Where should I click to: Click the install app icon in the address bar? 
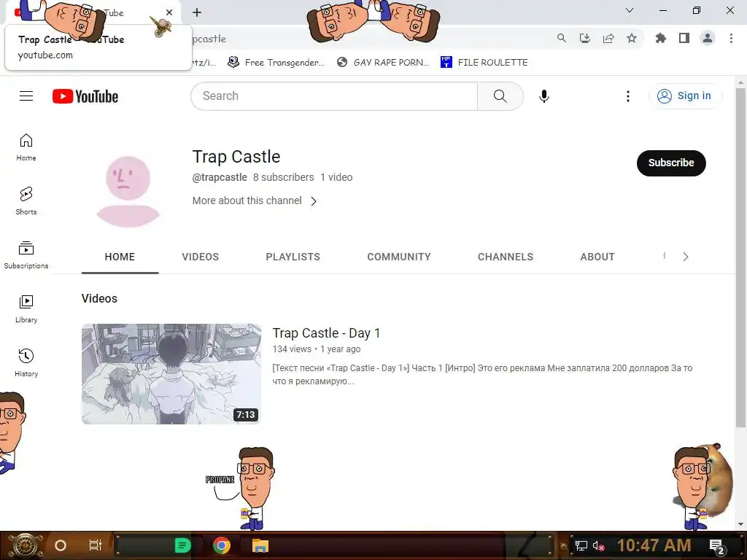(585, 38)
